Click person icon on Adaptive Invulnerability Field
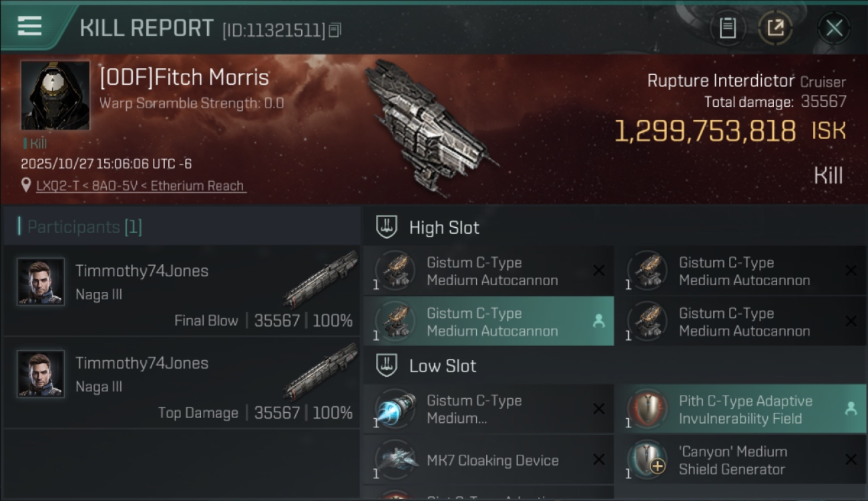 (851, 409)
